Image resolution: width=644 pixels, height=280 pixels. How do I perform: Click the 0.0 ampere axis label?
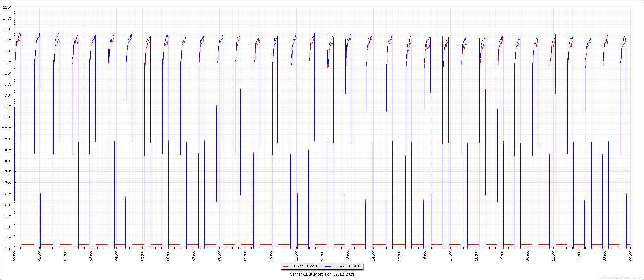pyautogui.click(x=8, y=249)
